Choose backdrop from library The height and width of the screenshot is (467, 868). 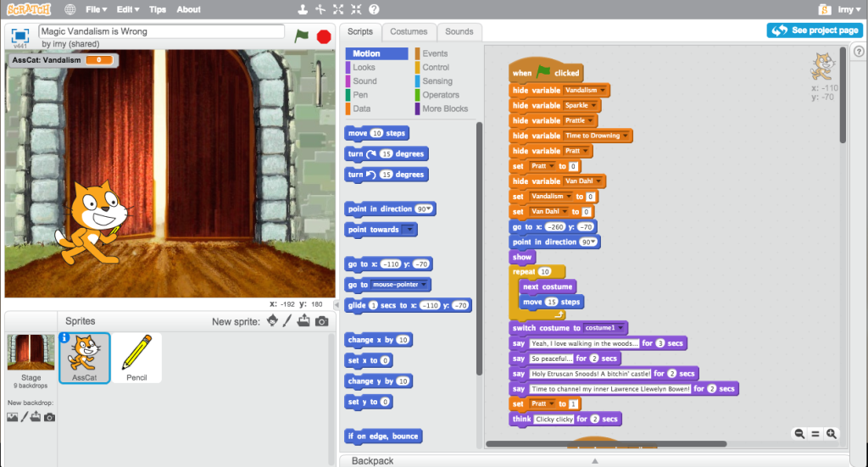coord(12,417)
